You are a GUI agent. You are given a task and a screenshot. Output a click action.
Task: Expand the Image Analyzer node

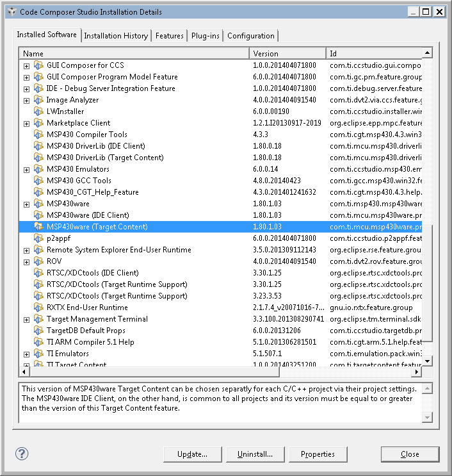[x=27, y=101]
